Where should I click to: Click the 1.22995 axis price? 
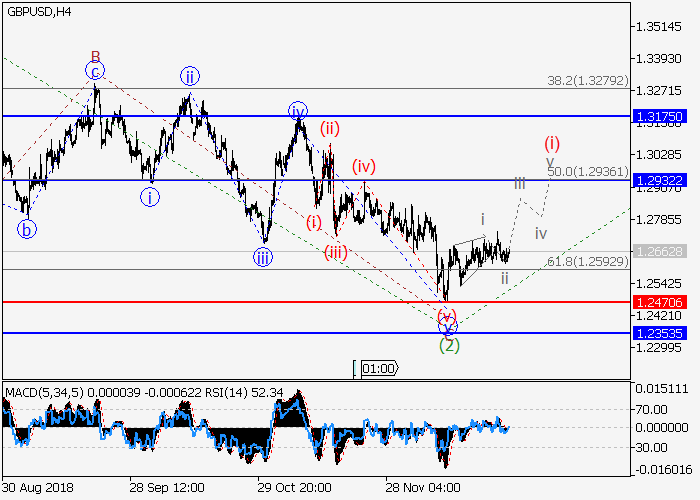[659, 347]
